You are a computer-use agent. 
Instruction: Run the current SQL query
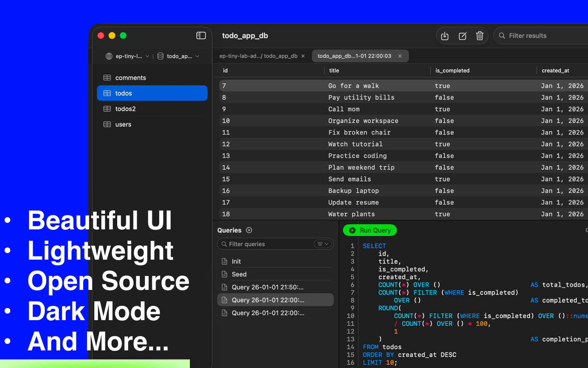pos(370,230)
